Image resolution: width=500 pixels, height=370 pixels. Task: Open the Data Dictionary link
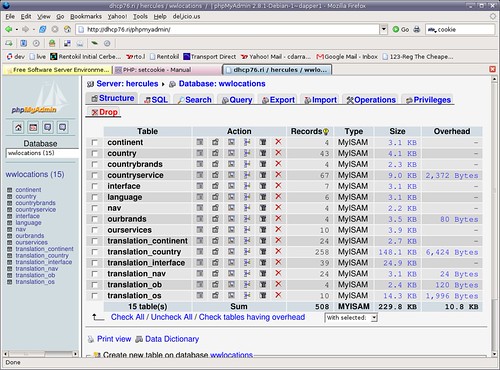click(172, 339)
